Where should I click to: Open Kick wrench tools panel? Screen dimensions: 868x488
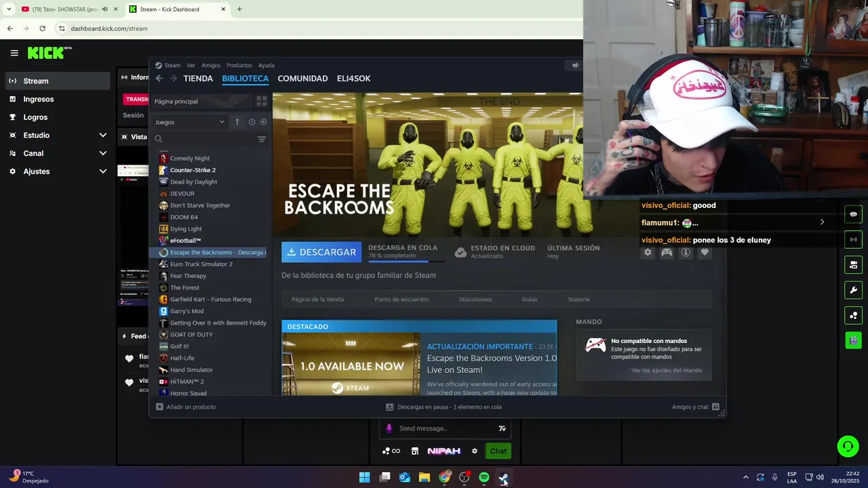point(853,290)
